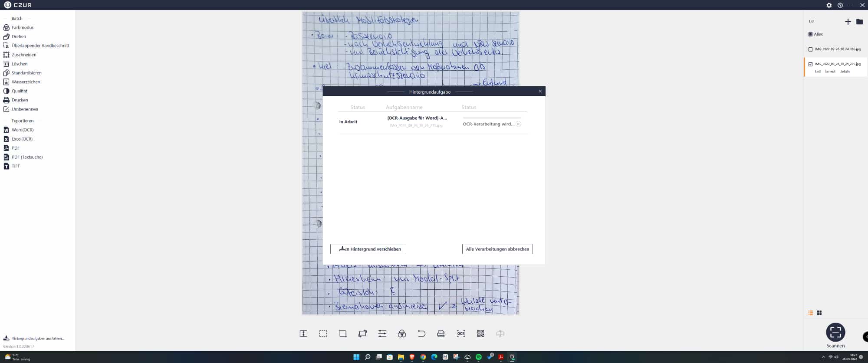Open color mode circles icon in toolbar
868x363 pixels.
point(402,334)
